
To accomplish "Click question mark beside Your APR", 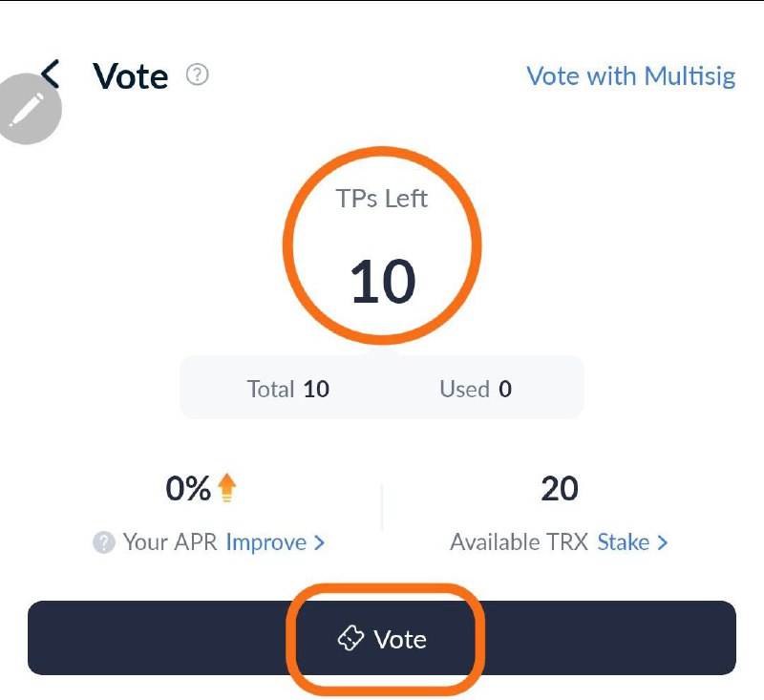I will 104,542.
